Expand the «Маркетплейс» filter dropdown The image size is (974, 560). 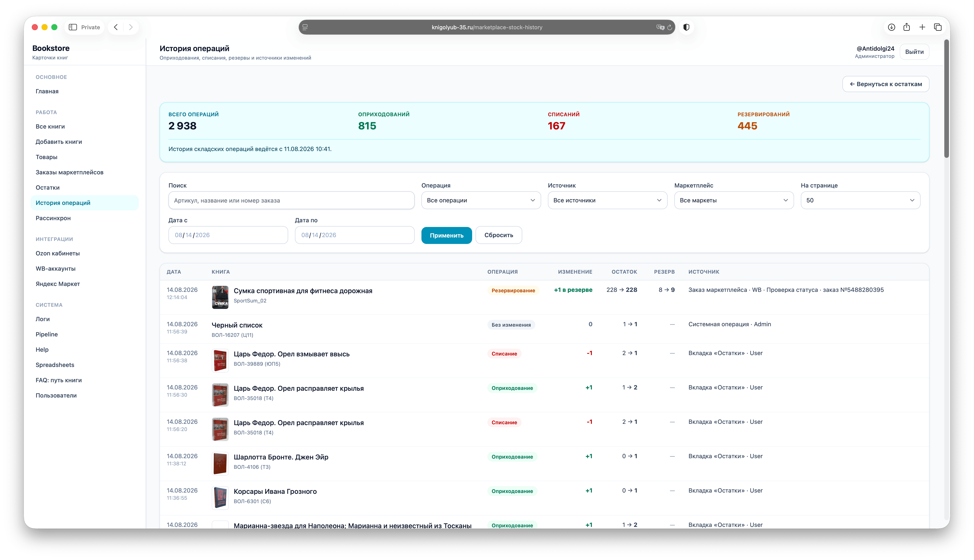[x=734, y=200]
